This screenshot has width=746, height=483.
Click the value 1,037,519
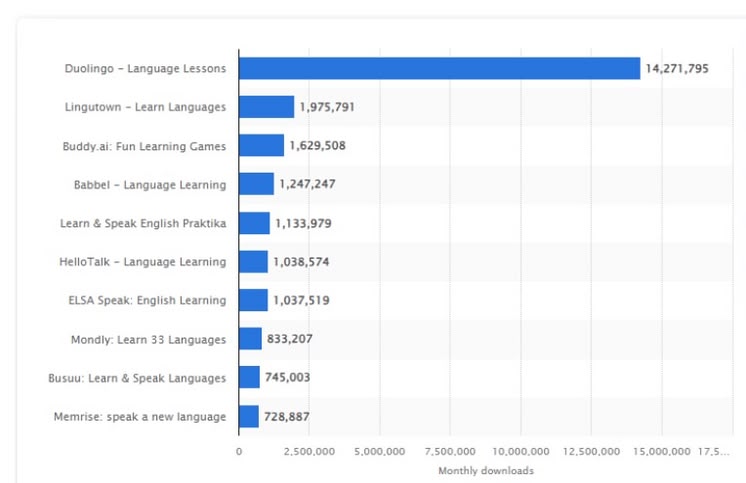pyautogui.click(x=301, y=300)
